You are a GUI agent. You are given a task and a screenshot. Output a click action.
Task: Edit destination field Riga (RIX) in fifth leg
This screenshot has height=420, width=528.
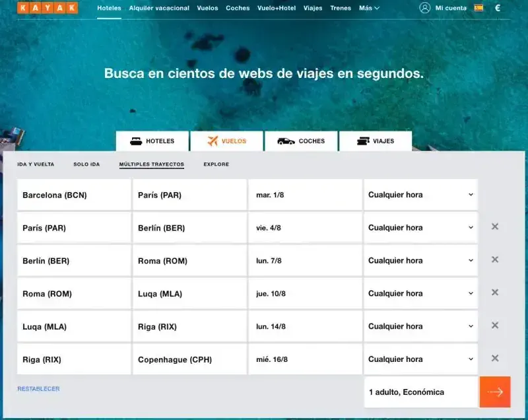189,326
